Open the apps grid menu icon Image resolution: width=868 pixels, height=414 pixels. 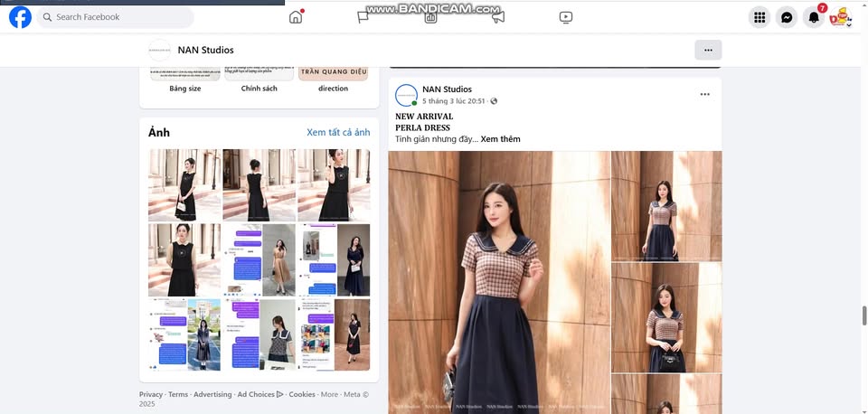click(759, 17)
